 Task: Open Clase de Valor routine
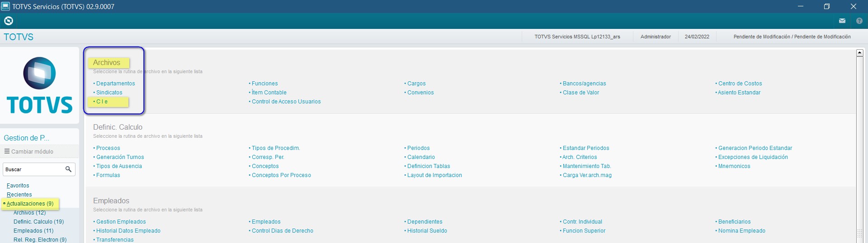(x=581, y=93)
